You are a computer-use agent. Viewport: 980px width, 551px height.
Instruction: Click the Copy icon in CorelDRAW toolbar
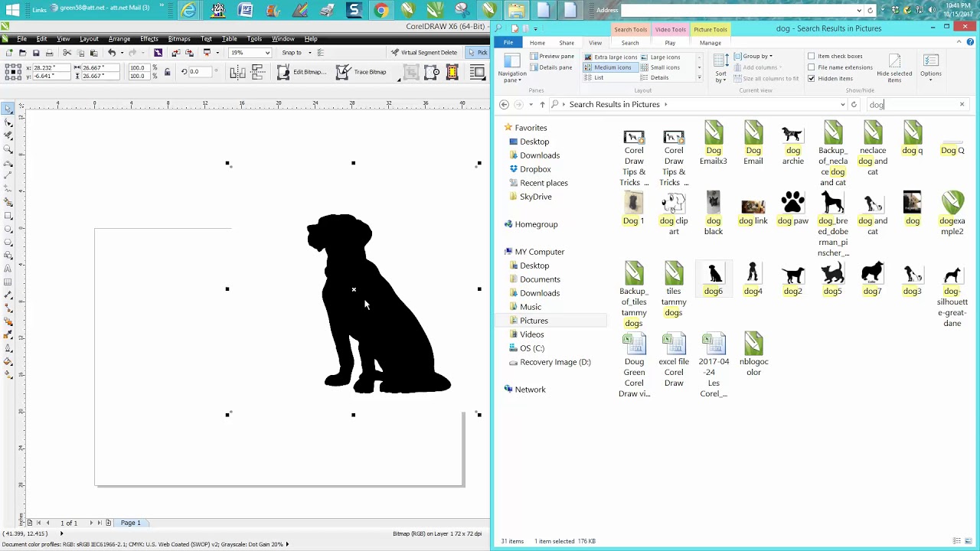(x=80, y=53)
